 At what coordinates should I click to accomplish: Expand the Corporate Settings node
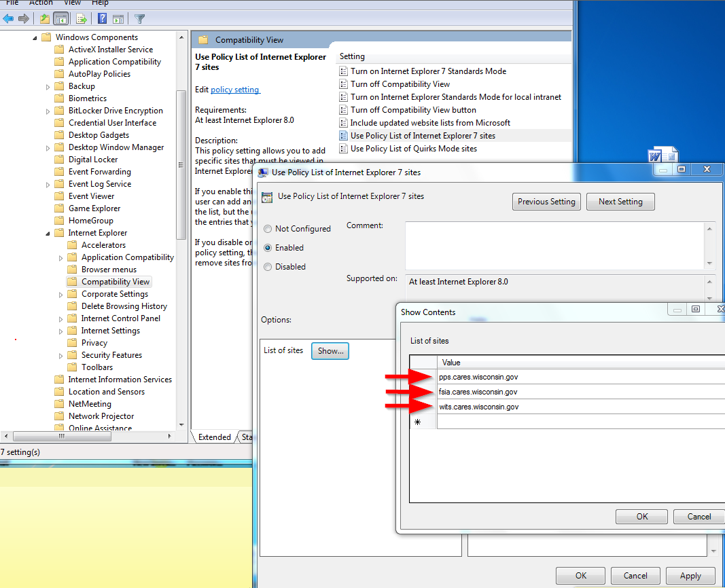(x=60, y=295)
